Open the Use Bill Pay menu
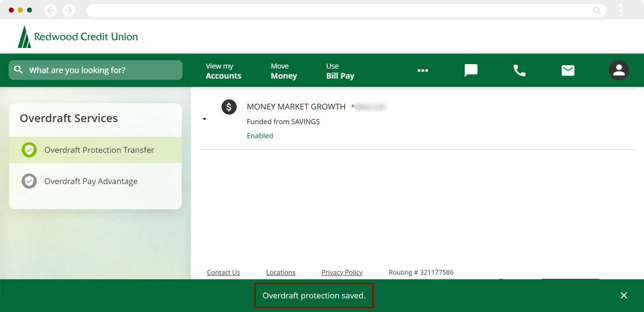The width and height of the screenshot is (644, 312). coord(340,71)
